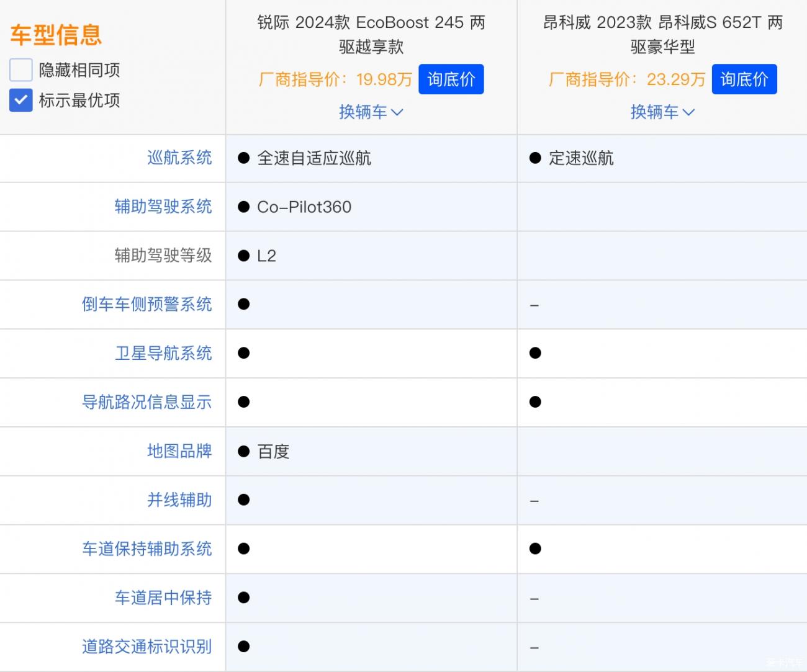The width and height of the screenshot is (807, 672).
Task: Click 锐际 dot for 车道保持辅助系统
Action: [x=244, y=549]
